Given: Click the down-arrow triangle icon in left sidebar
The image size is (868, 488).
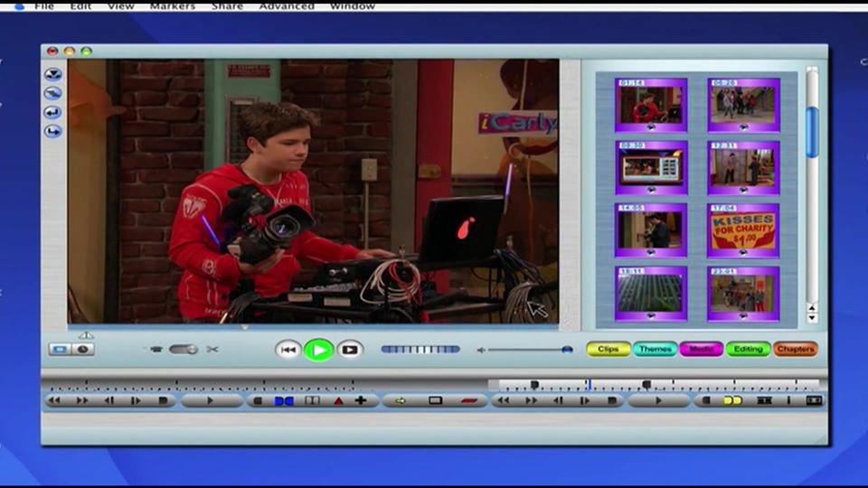Looking at the screenshot, I should coord(53,74).
